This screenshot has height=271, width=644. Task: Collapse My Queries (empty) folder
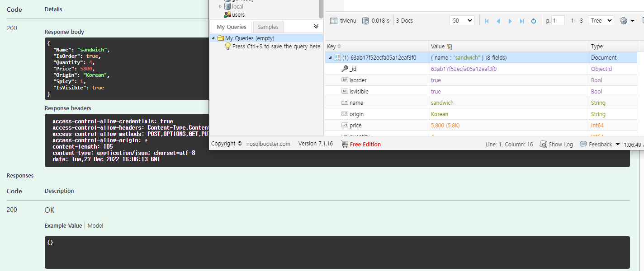[213, 38]
